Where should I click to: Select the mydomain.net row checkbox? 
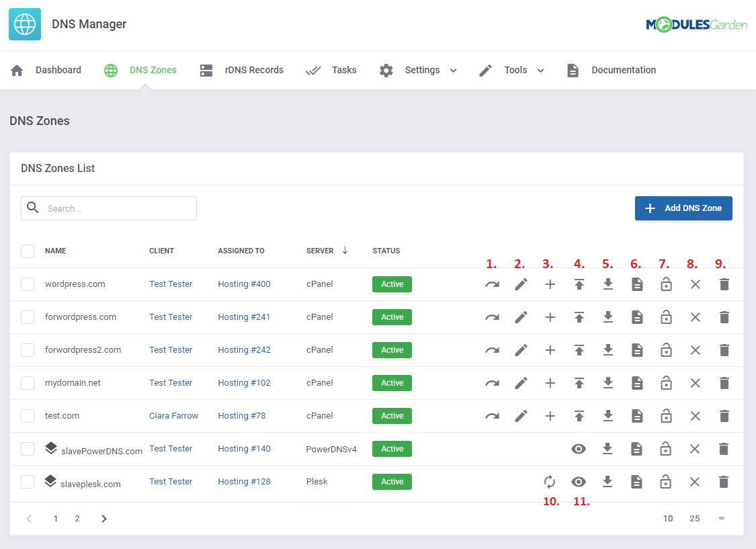28,383
